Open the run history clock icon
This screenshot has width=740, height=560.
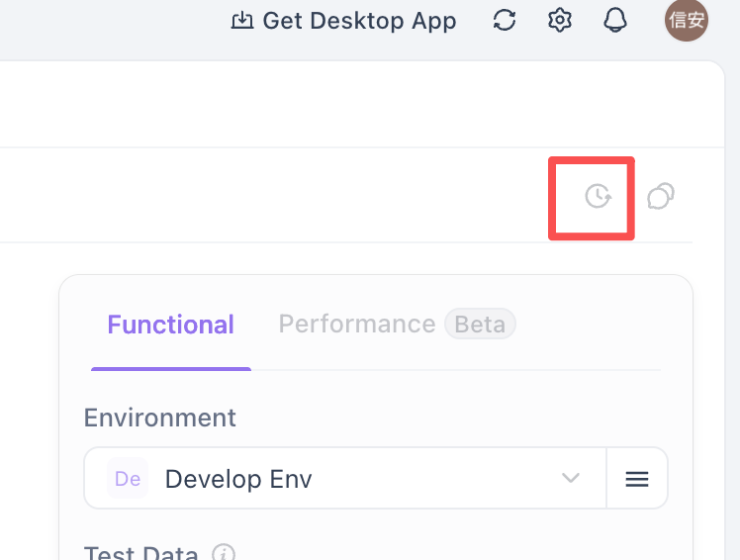click(598, 197)
